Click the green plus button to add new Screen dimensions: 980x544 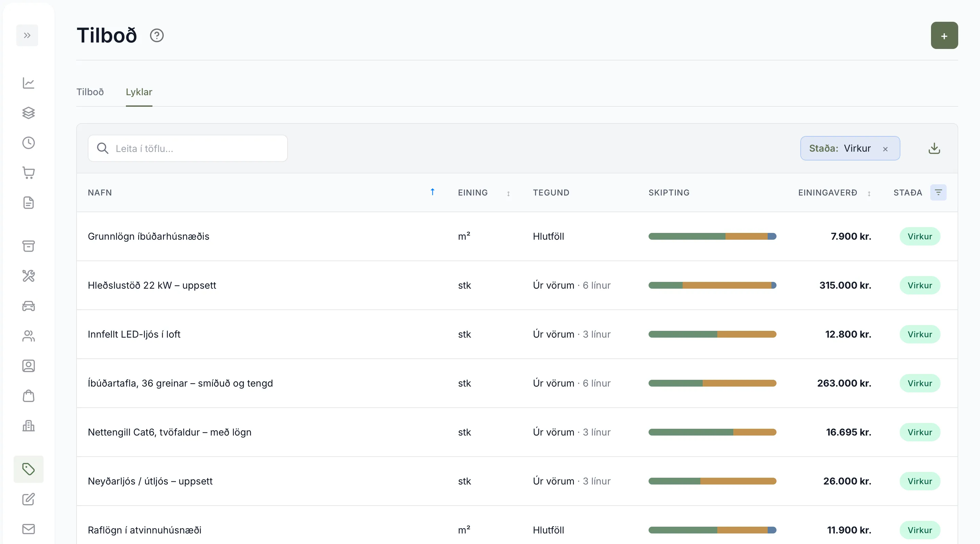(x=944, y=35)
